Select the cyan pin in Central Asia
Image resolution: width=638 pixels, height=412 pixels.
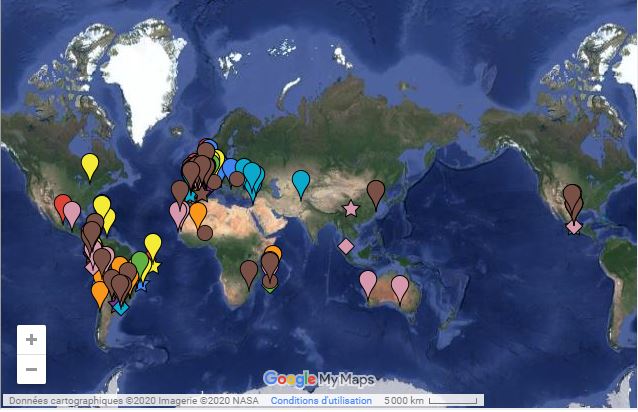coord(301,183)
